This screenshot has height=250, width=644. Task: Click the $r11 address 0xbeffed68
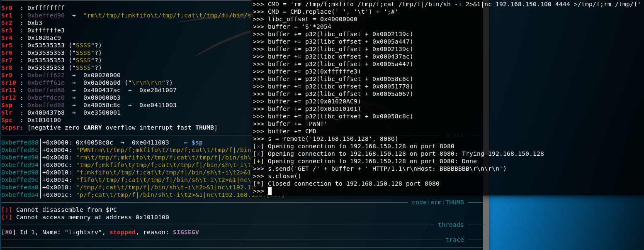(x=46, y=90)
